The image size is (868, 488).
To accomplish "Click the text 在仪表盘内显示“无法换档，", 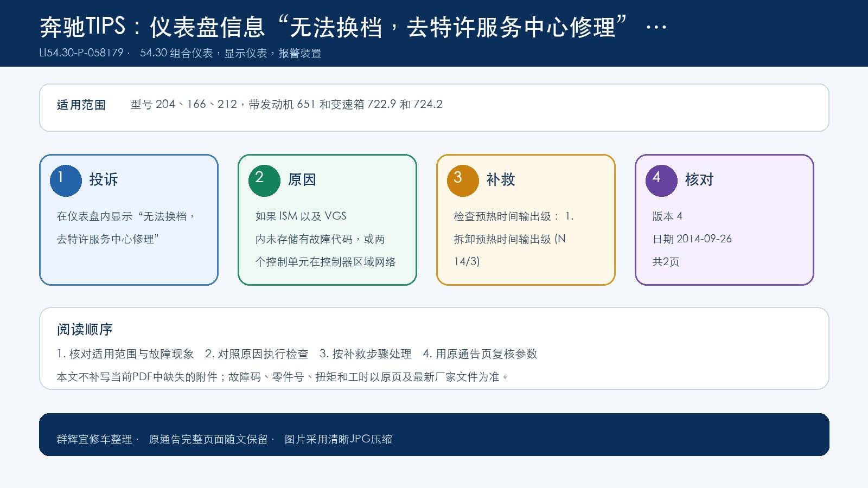I will pos(126,216).
